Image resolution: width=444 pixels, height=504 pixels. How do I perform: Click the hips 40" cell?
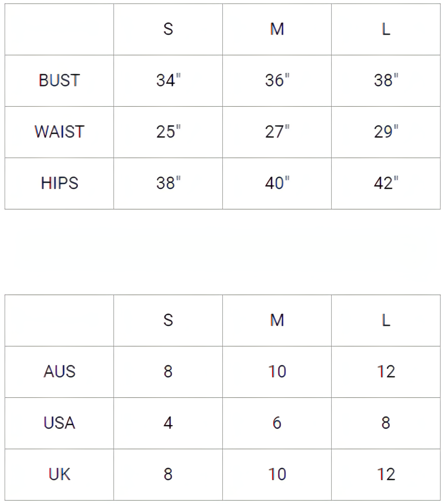pyautogui.click(x=277, y=183)
